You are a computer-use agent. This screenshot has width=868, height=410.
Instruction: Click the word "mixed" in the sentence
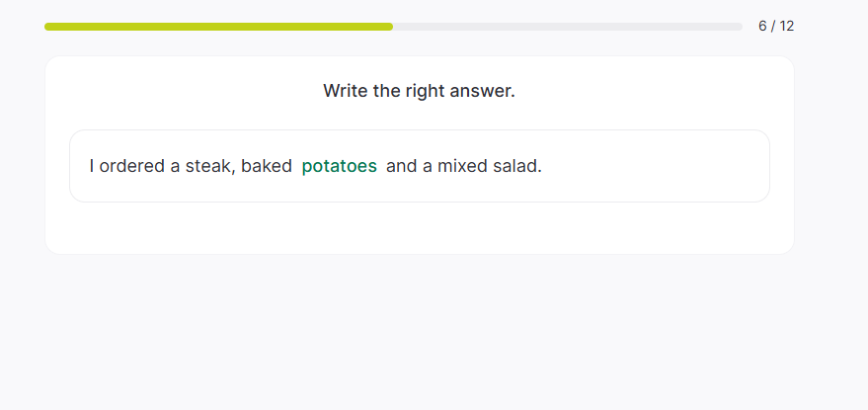[463, 166]
